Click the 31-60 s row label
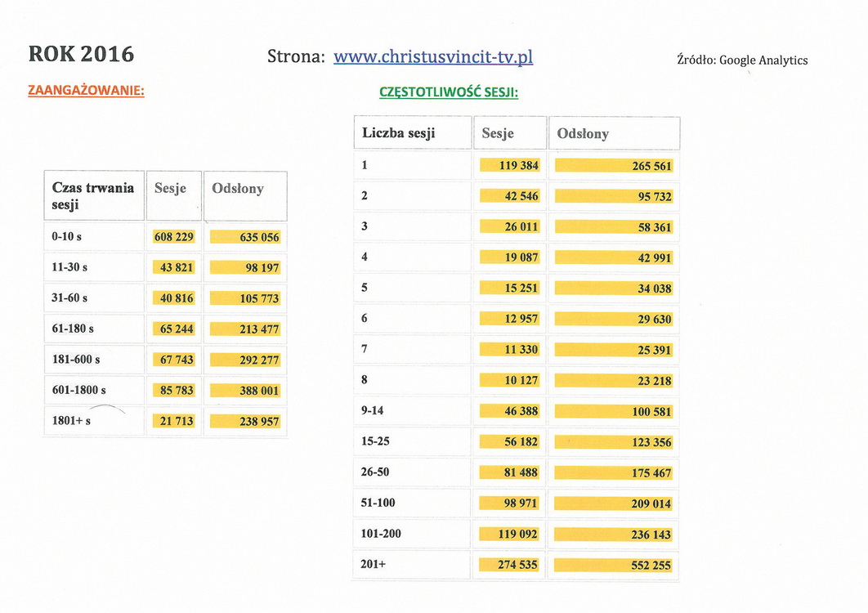Screen dimensions: 868x613 (x=69, y=298)
